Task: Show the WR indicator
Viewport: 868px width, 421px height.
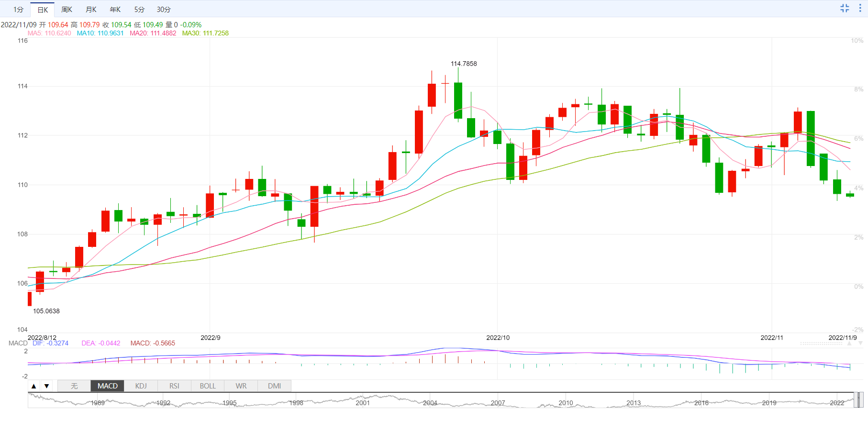Action: point(241,386)
